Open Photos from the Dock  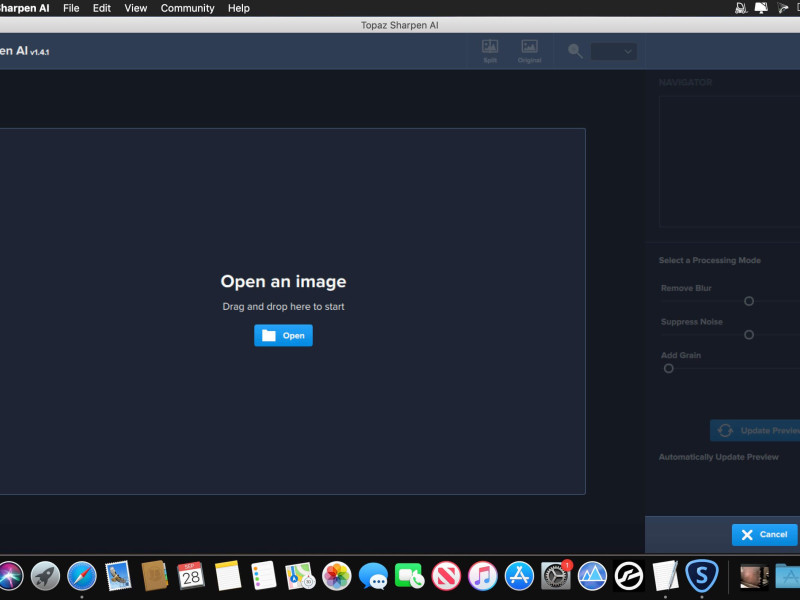click(337, 576)
